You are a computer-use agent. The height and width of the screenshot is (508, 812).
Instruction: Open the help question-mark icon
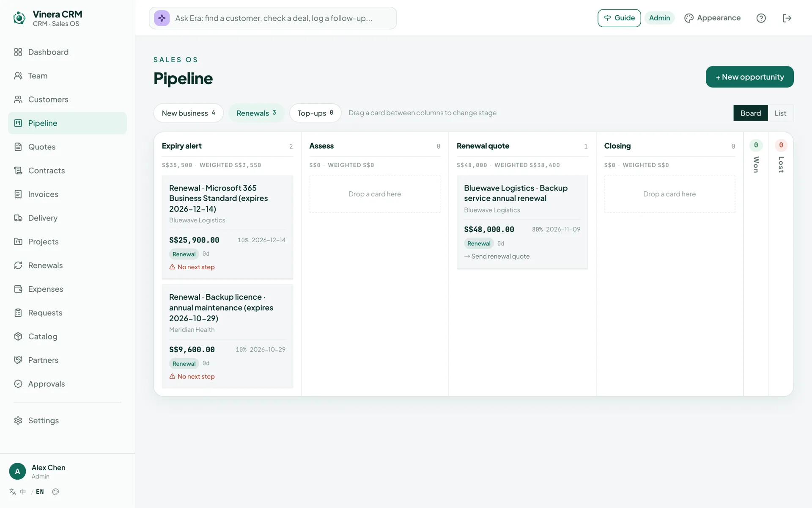click(761, 18)
